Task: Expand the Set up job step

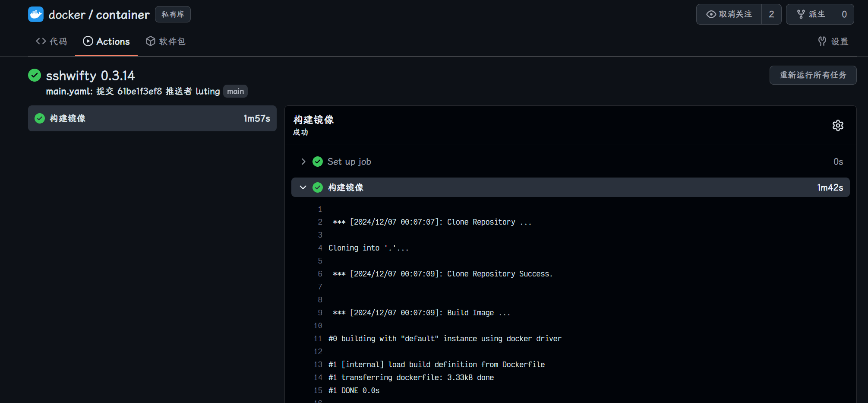Action: [x=303, y=162]
